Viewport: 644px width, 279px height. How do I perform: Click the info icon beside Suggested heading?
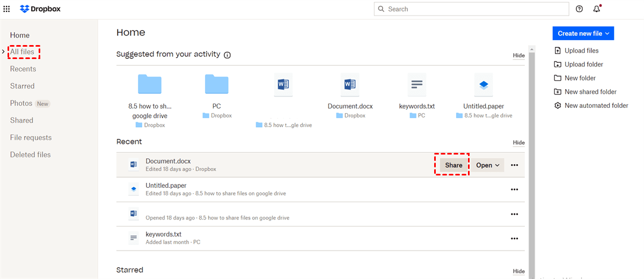pyautogui.click(x=227, y=55)
